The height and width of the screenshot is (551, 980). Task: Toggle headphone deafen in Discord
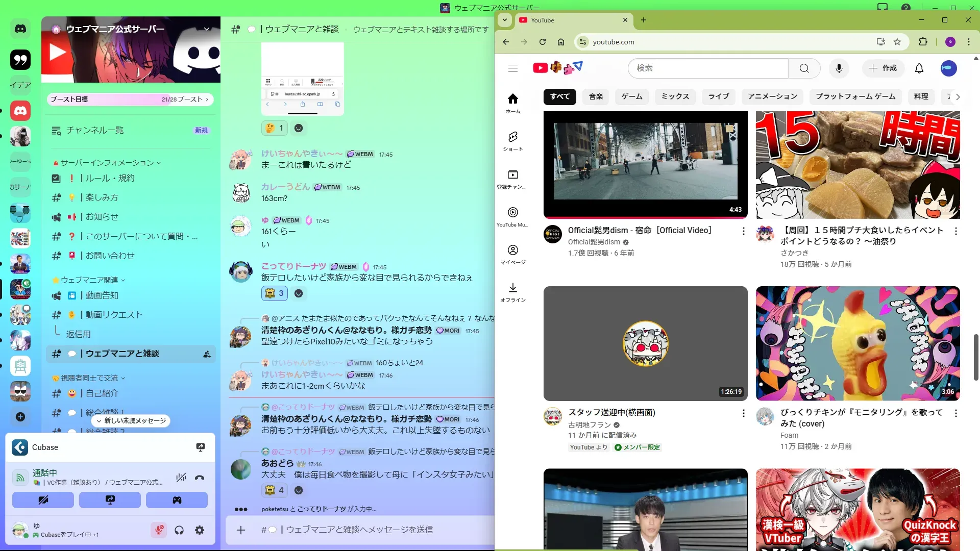coord(179,530)
